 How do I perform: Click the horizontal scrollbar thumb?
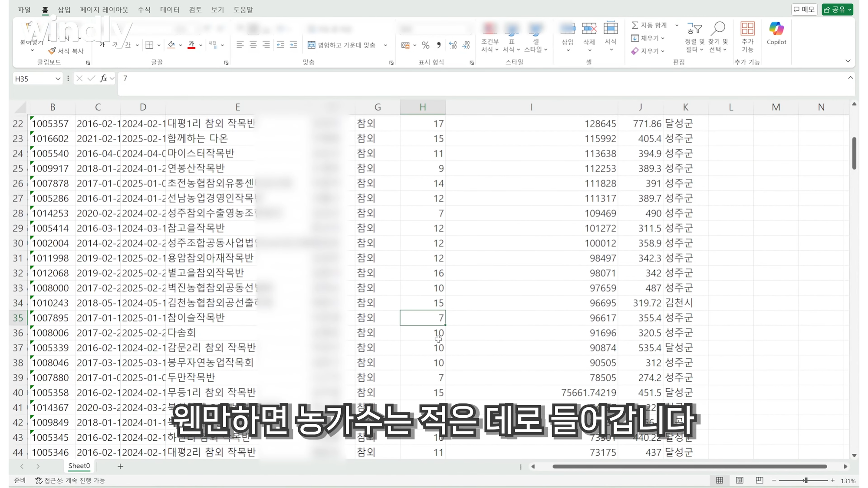point(690,466)
